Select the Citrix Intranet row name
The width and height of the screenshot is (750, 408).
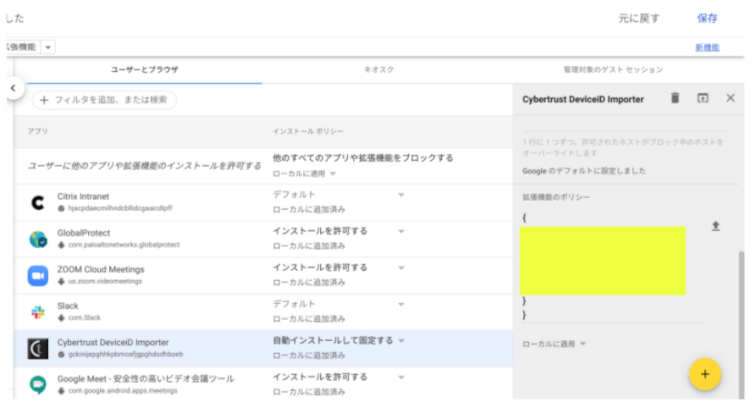83,197
